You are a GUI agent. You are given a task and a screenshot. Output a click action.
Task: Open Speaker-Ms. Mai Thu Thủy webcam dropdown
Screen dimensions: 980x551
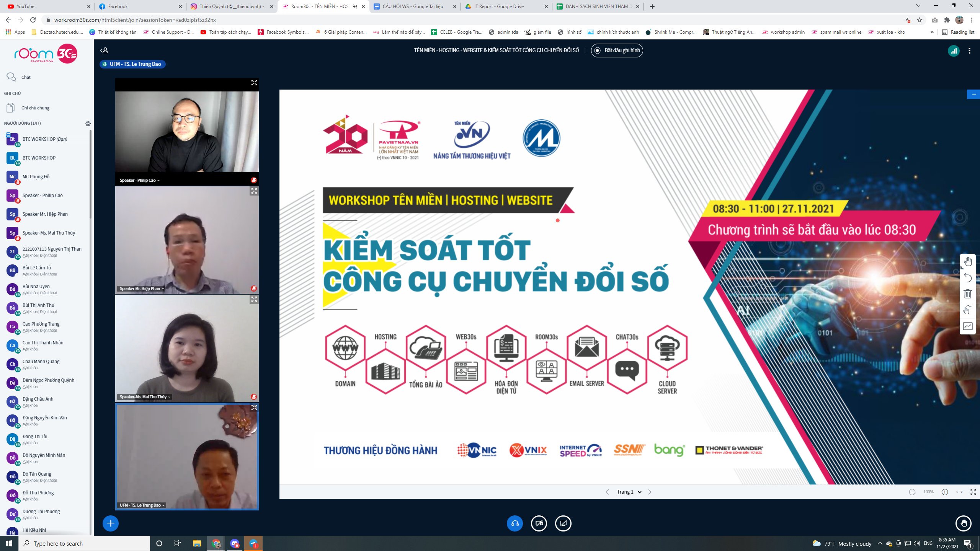(145, 397)
